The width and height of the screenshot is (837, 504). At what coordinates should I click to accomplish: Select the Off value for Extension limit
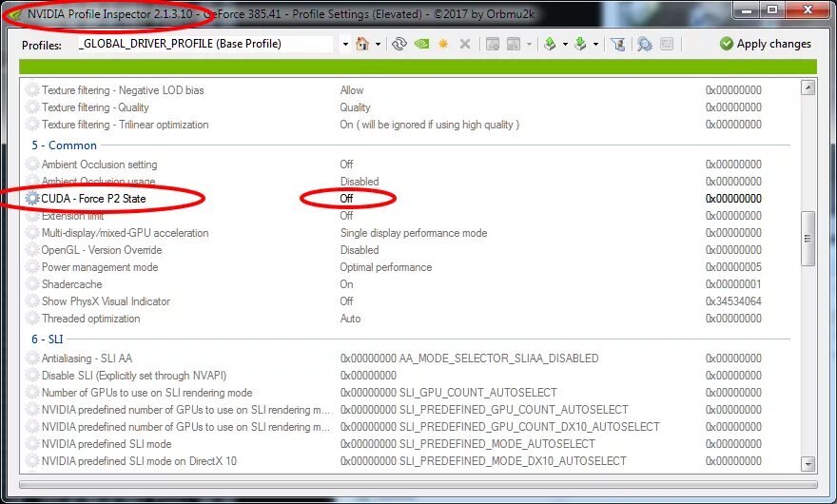click(346, 216)
